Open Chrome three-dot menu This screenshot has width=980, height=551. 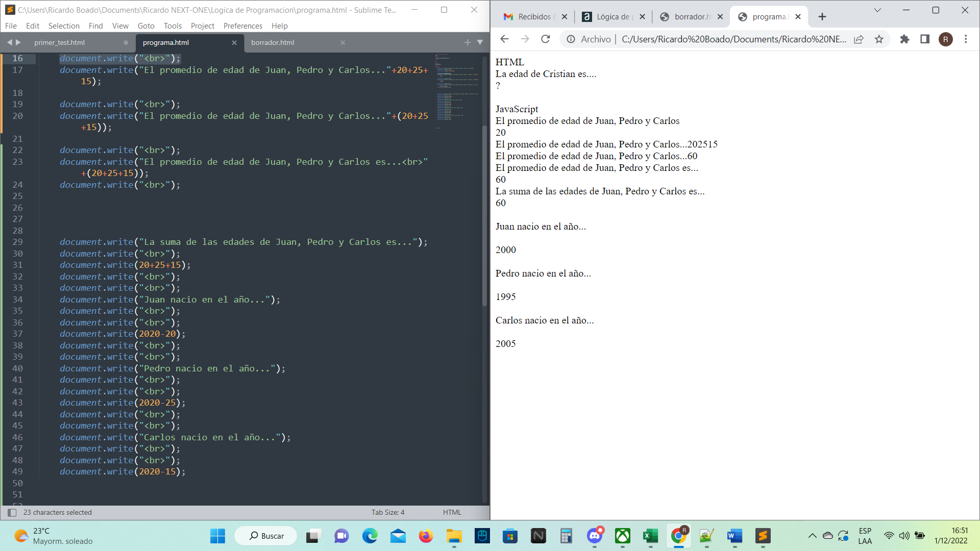pyautogui.click(x=966, y=39)
